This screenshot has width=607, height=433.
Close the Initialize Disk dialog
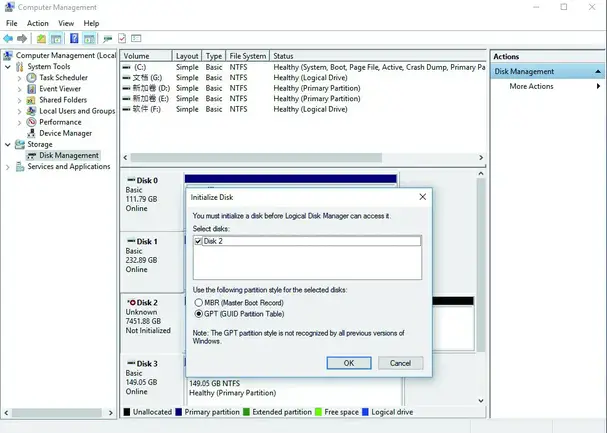(x=423, y=197)
